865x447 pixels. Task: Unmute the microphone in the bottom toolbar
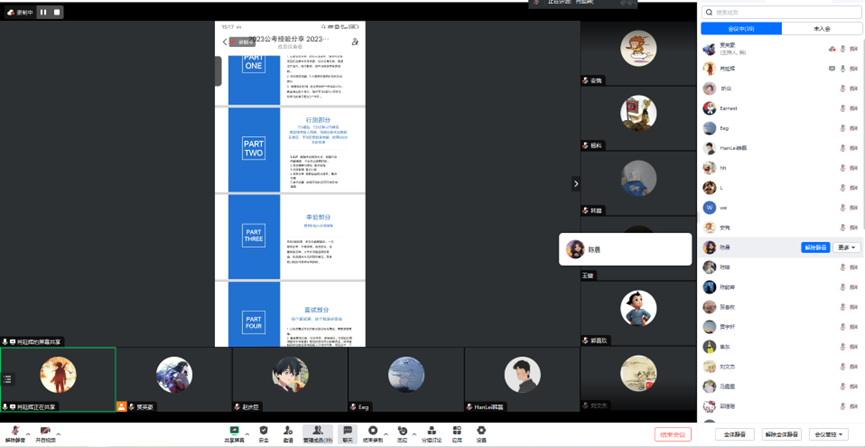click(16, 431)
